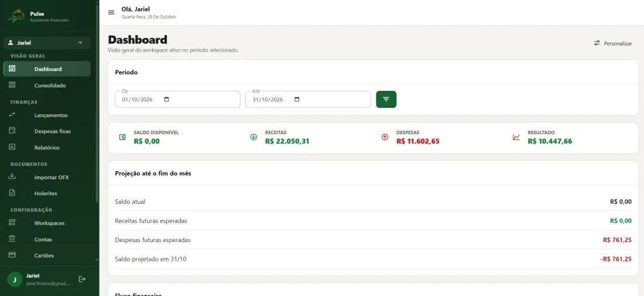This screenshot has width=644, height=296.
Task: Click the Personalizar button
Action: click(x=613, y=43)
